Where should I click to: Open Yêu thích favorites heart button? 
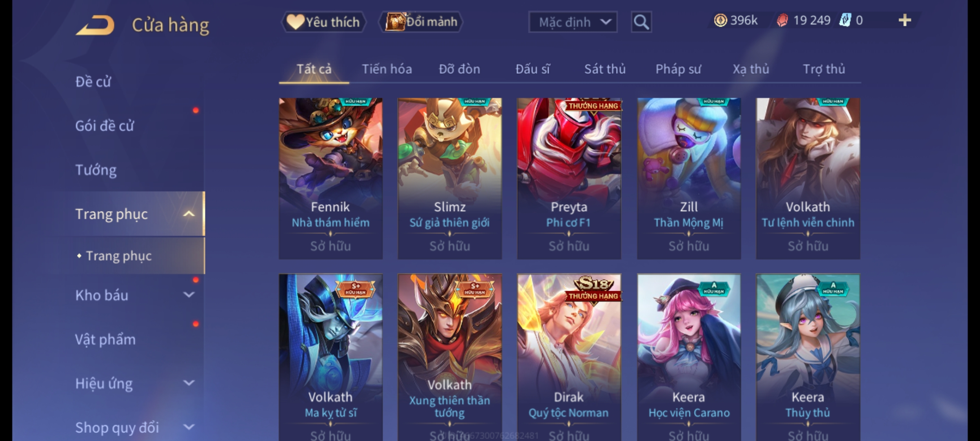[x=323, y=22]
